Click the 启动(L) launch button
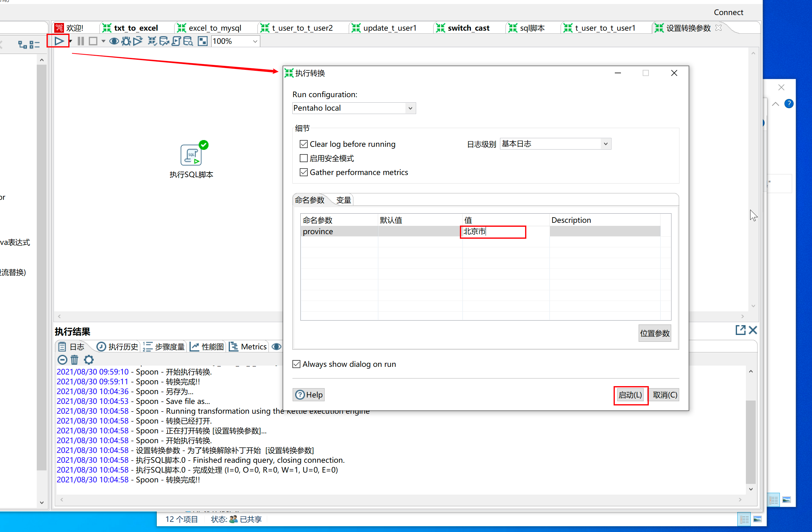Viewport: 812px width, 532px height. [630, 395]
